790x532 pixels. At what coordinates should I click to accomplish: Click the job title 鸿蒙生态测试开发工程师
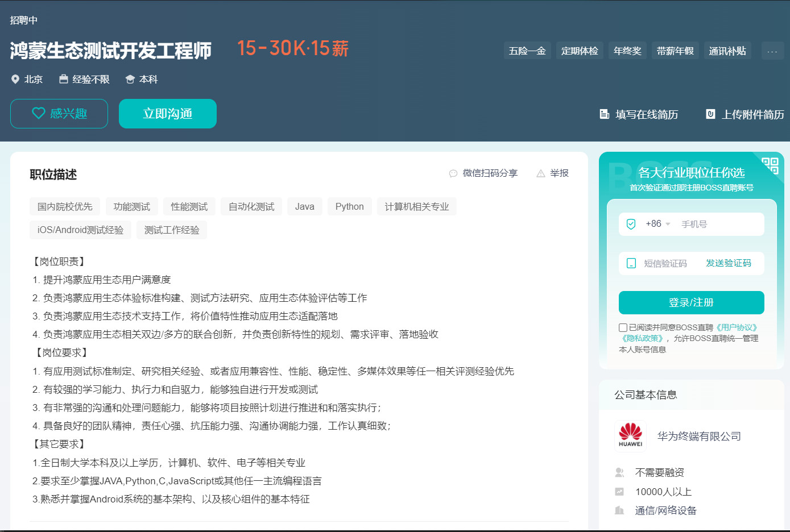(111, 51)
